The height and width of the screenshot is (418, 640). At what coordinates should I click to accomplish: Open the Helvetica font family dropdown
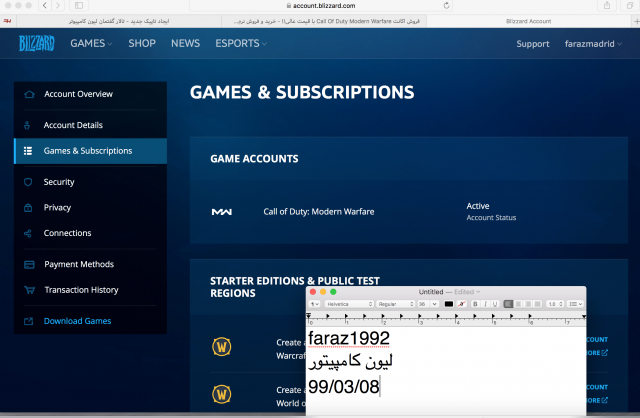pos(349,304)
